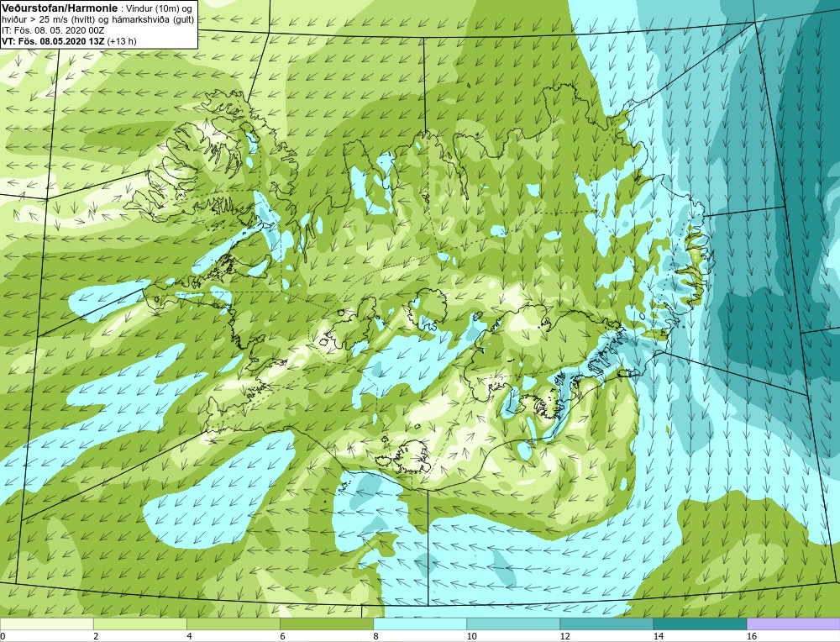Click the legend label '2'

point(96,636)
